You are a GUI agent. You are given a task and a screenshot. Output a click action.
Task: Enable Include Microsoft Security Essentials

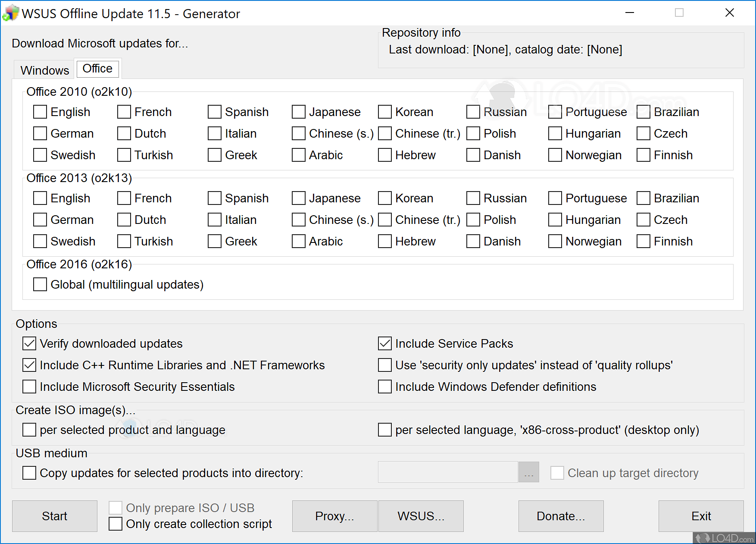pyautogui.click(x=28, y=387)
